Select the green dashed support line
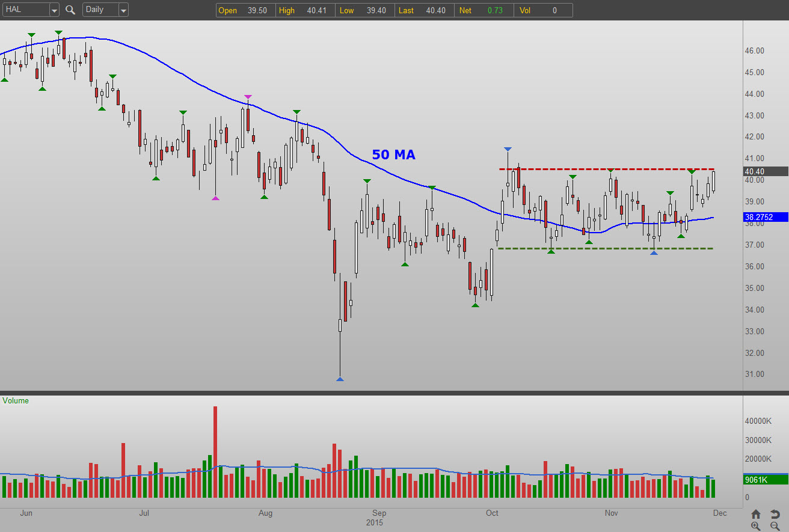The width and height of the screenshot is (789, 532). (606, 248)
